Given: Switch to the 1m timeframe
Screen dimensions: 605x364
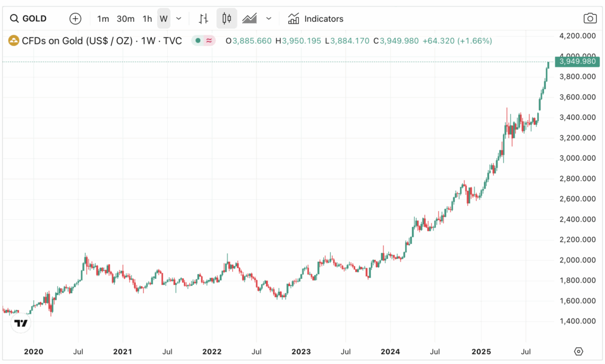Looking at the screenshot, I should 103,18.
